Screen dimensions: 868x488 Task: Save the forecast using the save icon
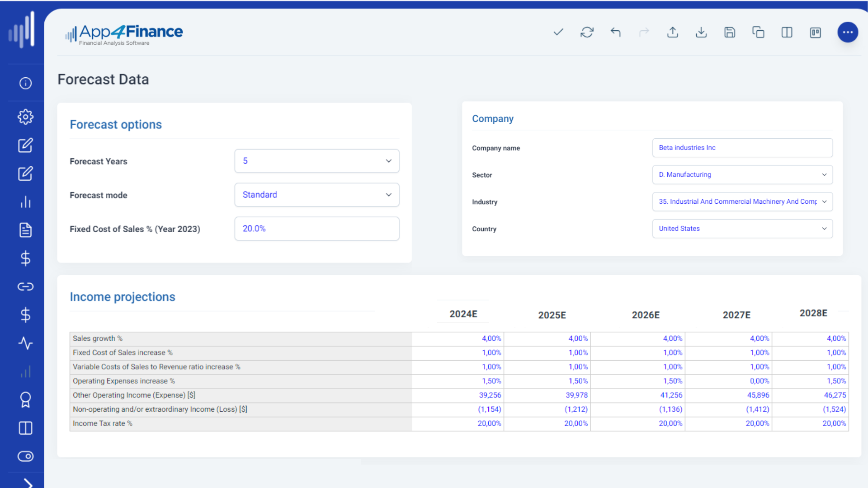pyautogui.click(x=729, y=32)
